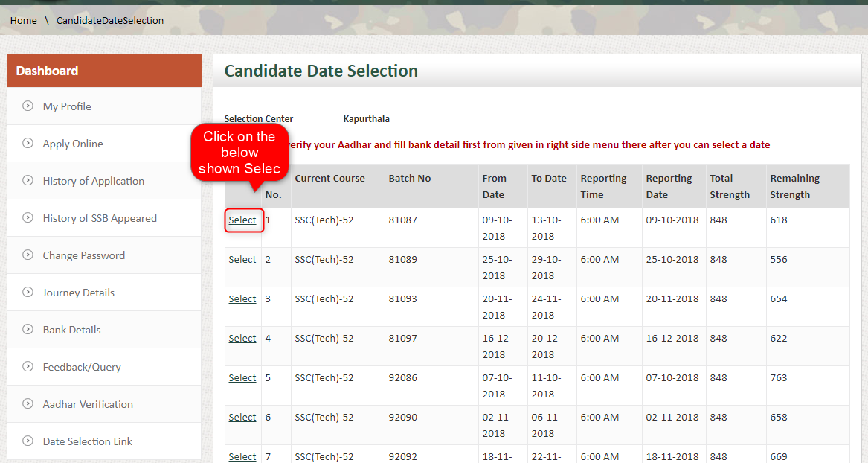Screen dimensions: 868x463
Task: Select the date for batch 92086
Action: (x=242, y=377)
